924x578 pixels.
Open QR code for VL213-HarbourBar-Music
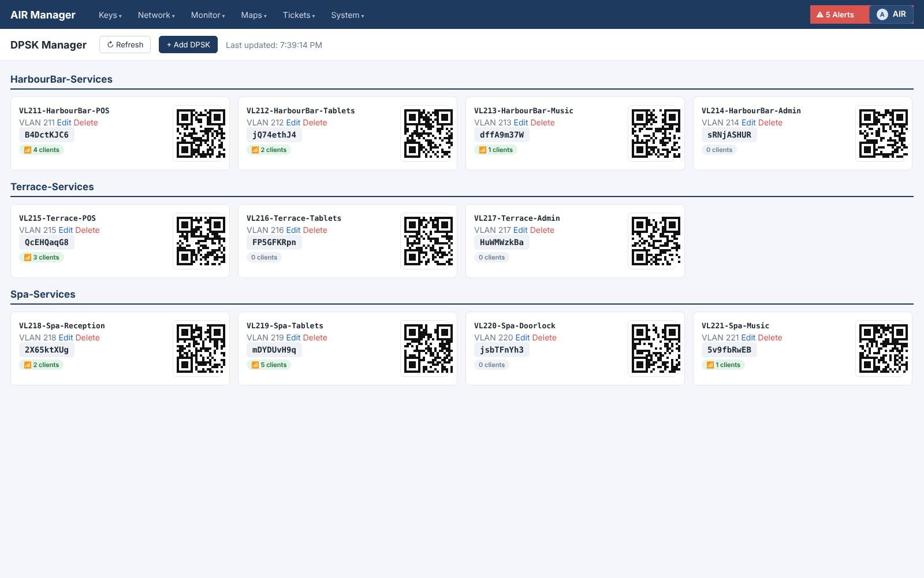[x=656, y=134]
